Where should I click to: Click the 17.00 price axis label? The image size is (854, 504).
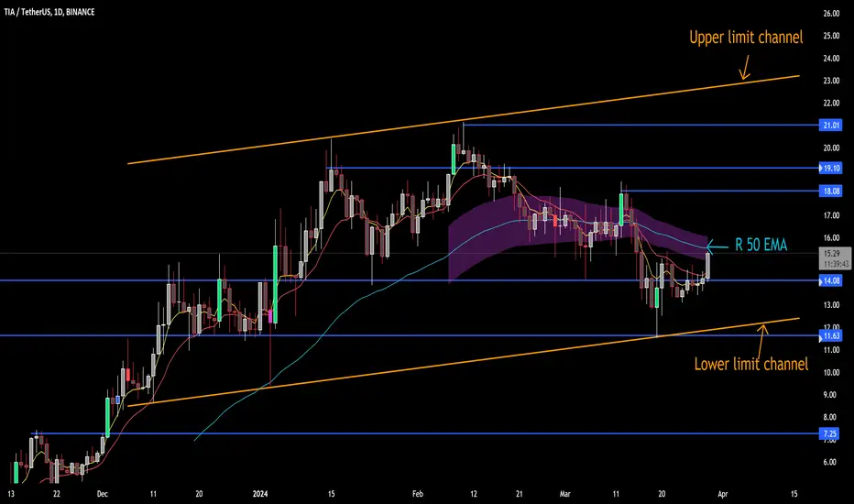(x=831, y=215)
